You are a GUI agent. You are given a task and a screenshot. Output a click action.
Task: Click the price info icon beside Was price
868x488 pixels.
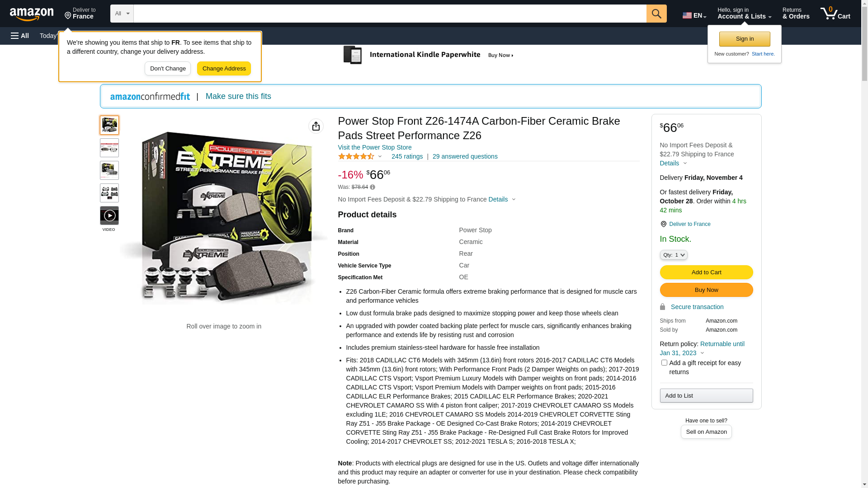tap(373, 187)
